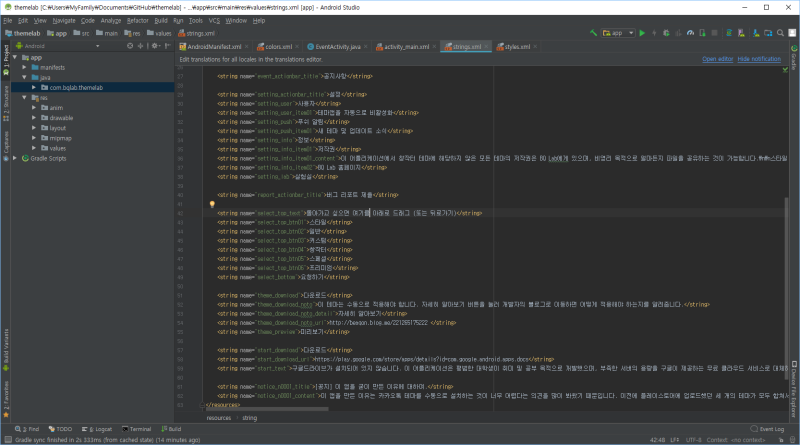
Task: Open the Build tool window
Action: click(171, 429)
